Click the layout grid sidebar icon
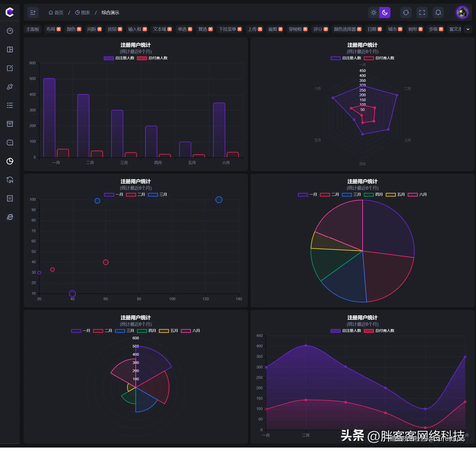The width and height of the screenshot is (476, 453). [x=10, y=50]
